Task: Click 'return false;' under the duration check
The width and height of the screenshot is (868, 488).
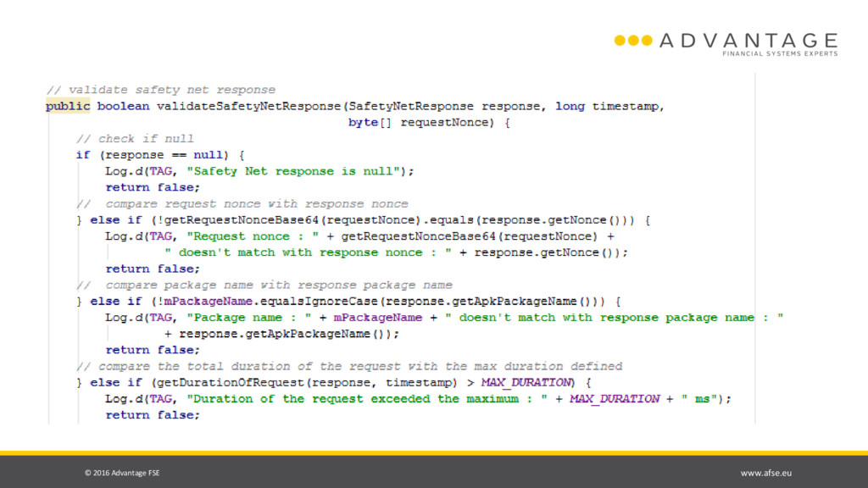Action: click(x=153, y=415)
